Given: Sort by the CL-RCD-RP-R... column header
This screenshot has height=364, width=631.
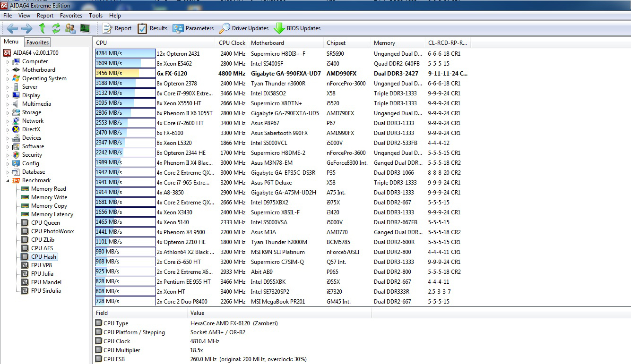Looking at the screenshot, I should tap(447, 43).
